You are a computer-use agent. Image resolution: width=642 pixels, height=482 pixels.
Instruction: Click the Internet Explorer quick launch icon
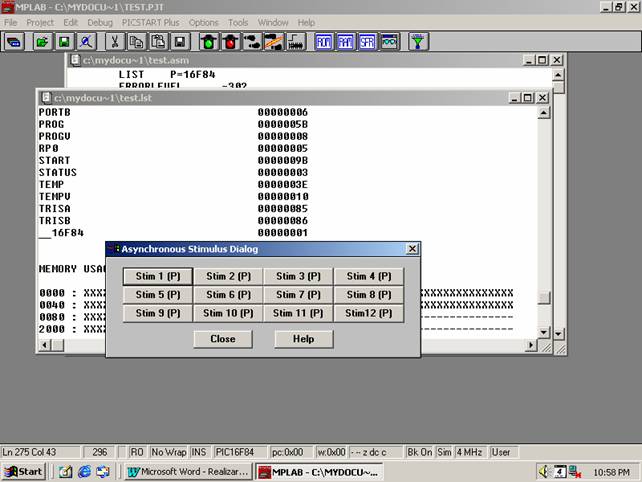84,472
